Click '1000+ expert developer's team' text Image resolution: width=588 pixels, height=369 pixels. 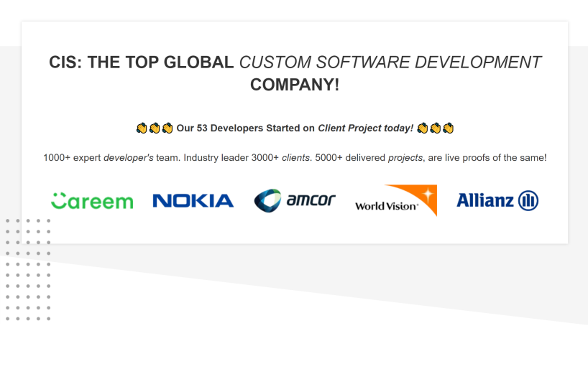[x=110, y=158]
